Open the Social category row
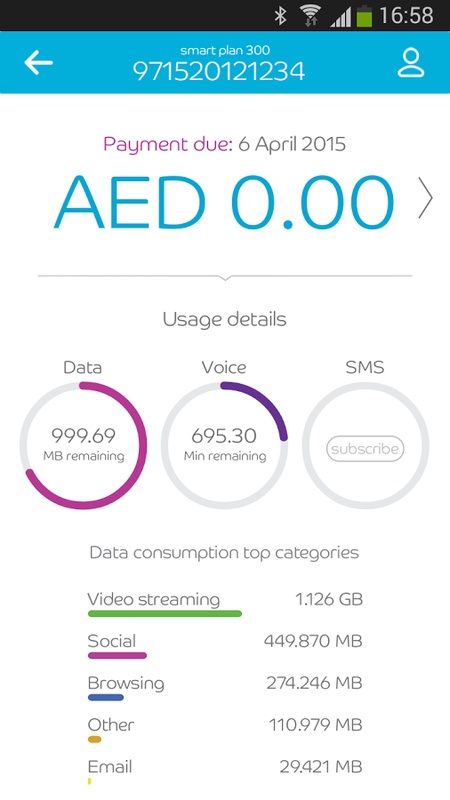The width and height of the screenshot is (450, 800). click(225, 644)
